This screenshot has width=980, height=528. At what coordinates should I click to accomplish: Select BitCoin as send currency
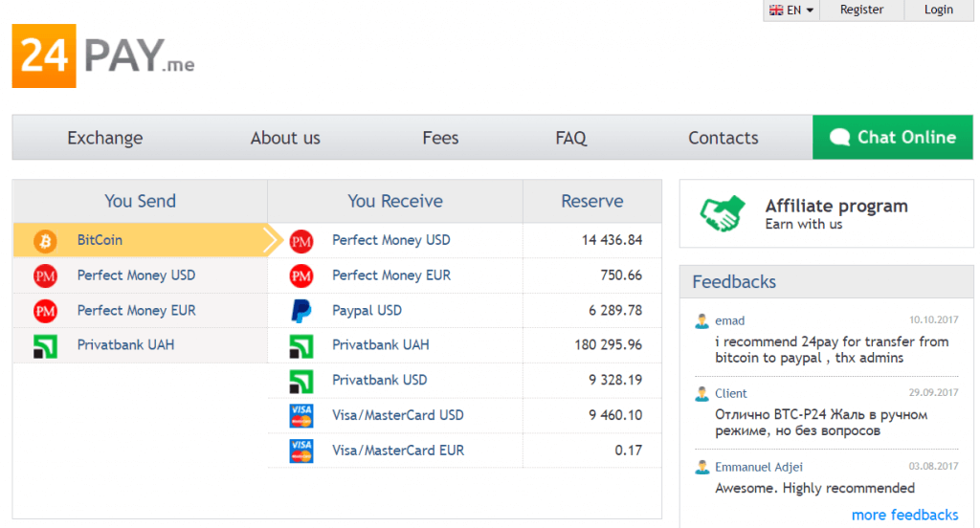tap(141, 240)
